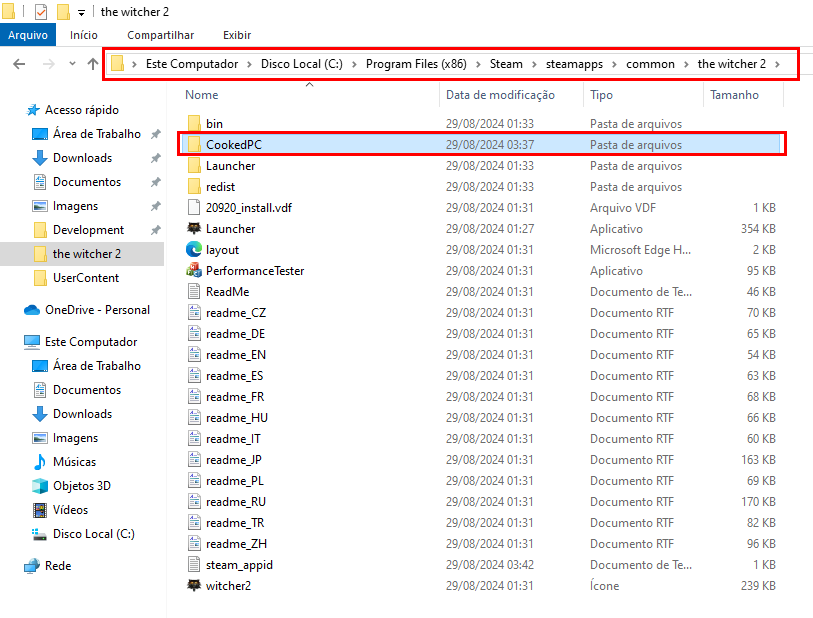Go up one folder level

click(93, 64)
